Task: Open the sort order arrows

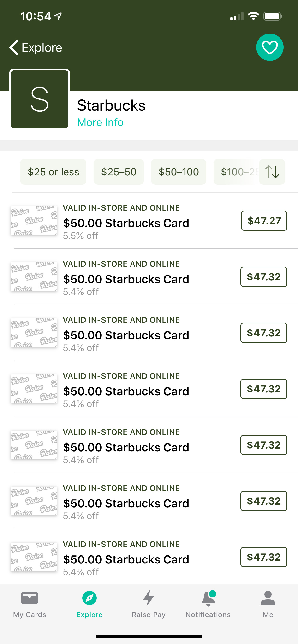Action: (272, 172)
